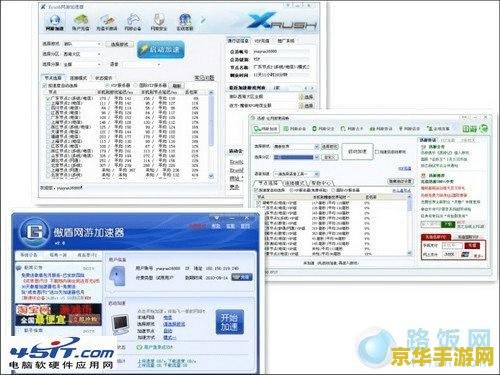Screen dimensions: 500x375
Task: Select the sixth toolbar item in green window
Action: (x=409, y=128)
